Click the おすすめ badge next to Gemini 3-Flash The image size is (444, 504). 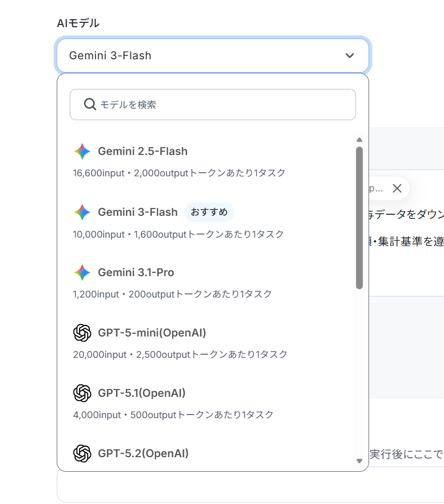pos(209,212)
